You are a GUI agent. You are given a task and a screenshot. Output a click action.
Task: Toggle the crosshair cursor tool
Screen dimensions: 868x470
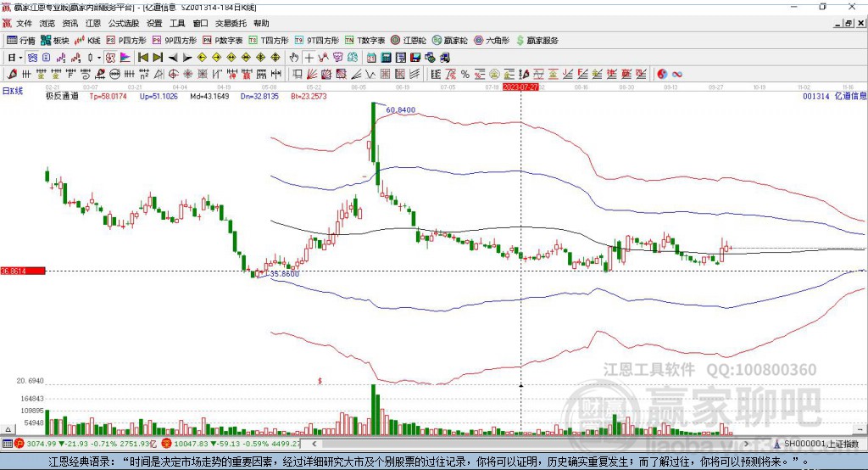click(x=309, y=58)
